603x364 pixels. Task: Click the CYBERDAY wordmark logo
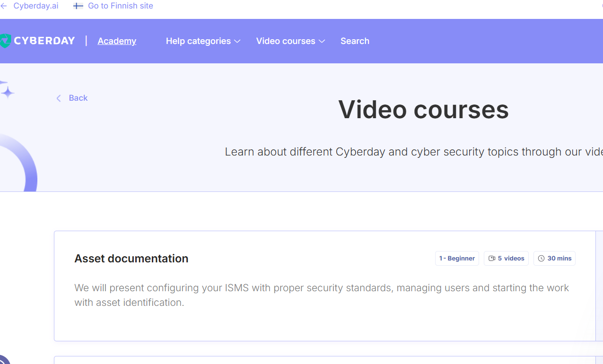(44, 41)
